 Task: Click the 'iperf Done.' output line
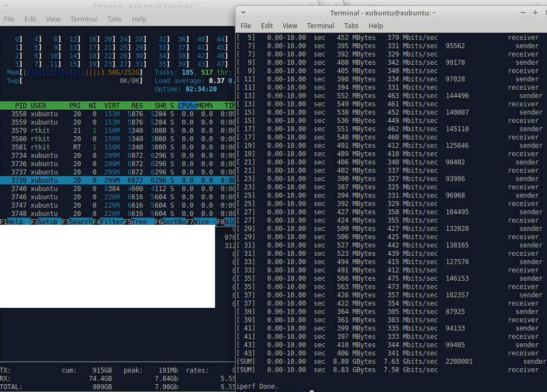coord(258,386)
